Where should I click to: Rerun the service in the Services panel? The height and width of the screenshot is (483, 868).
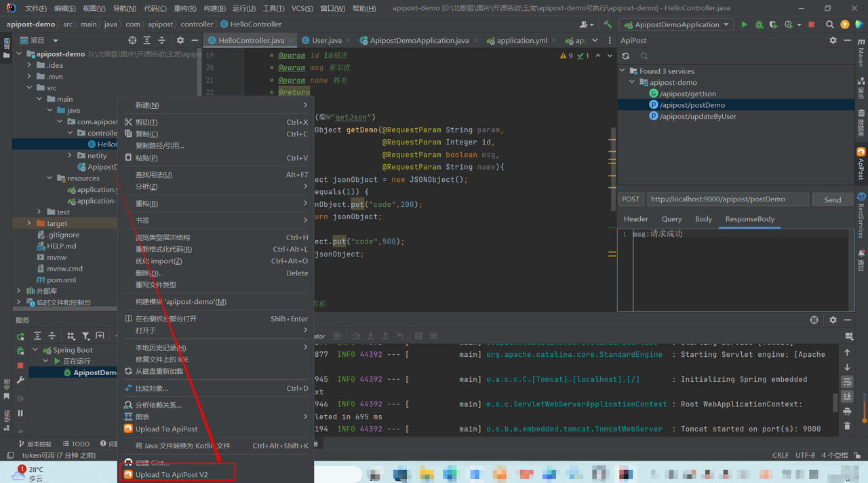(x=21, y=336)
